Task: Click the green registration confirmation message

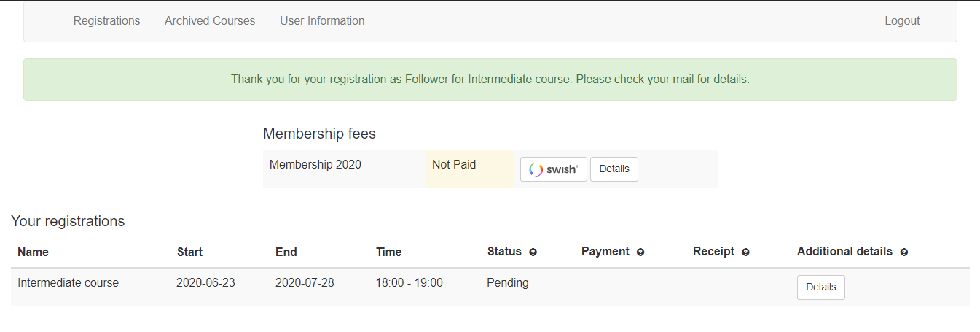Action: pos(490,79)
